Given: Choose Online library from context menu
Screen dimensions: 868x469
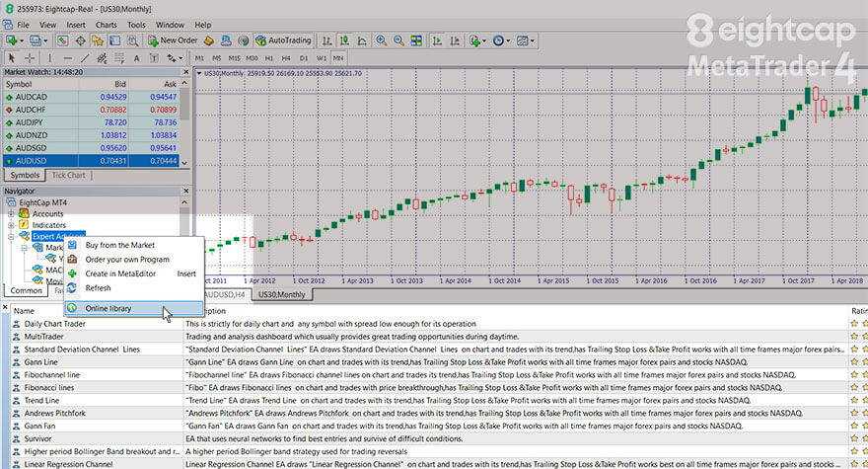Looking at the screenshot, I should 134,308.
